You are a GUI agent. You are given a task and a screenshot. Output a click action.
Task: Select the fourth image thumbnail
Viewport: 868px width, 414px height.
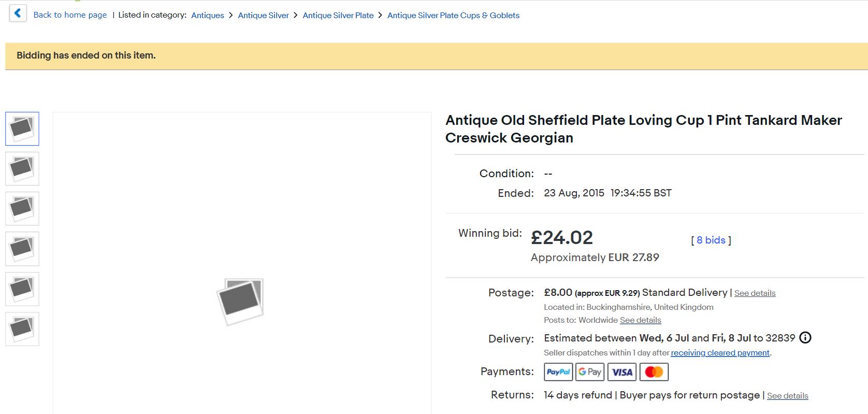pos(22,249)
